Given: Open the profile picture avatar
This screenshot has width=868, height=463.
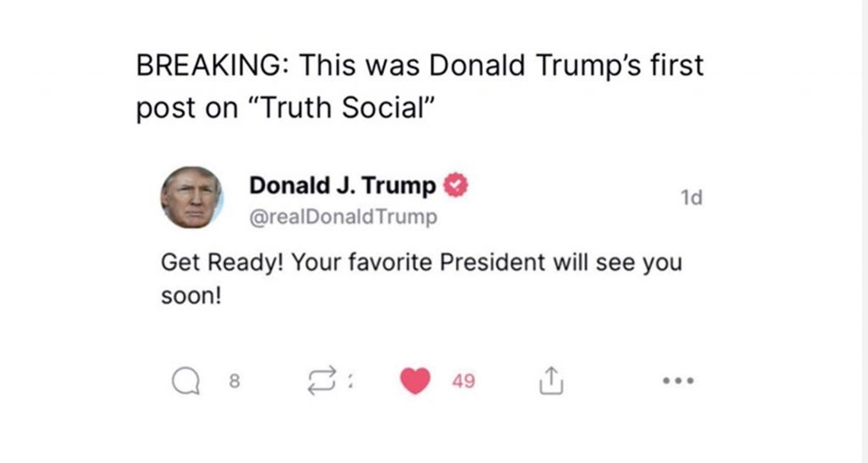Looking at the screenshot, I should 192,198.
